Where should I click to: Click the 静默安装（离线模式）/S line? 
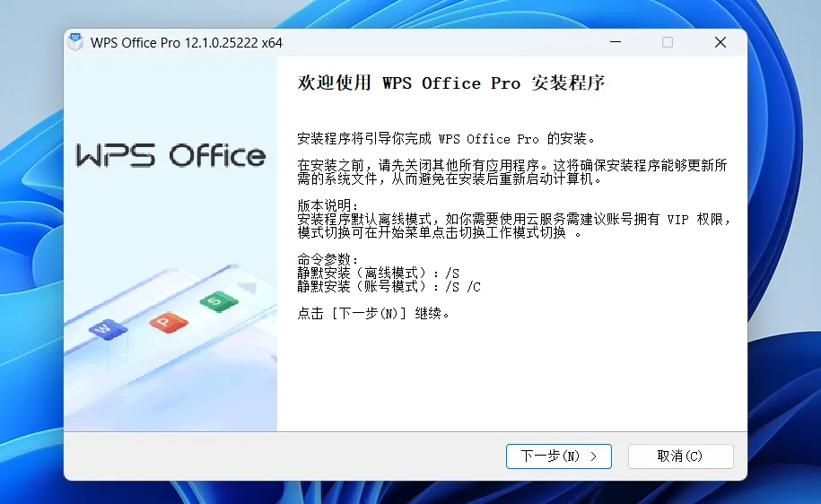(x=378, y=273)
